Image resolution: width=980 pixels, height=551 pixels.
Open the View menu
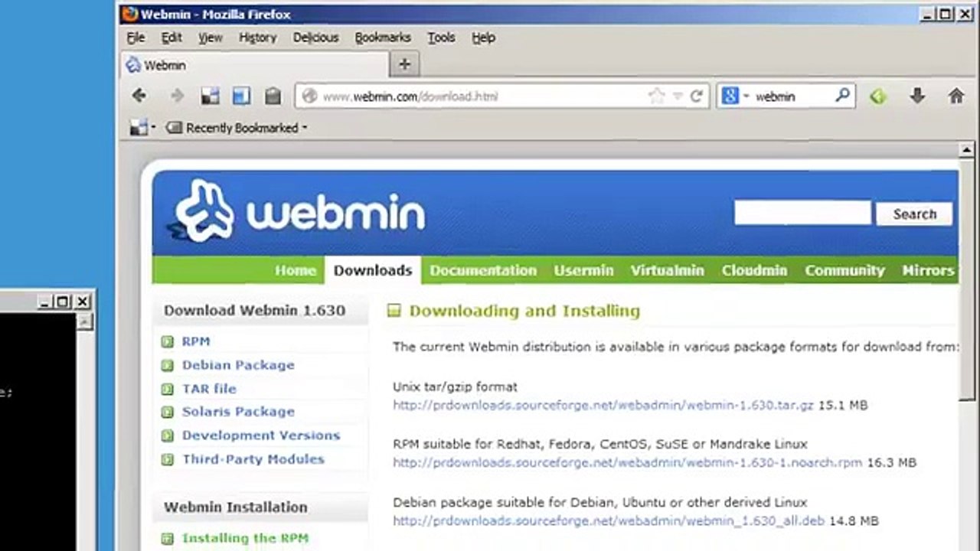point(210,37)
